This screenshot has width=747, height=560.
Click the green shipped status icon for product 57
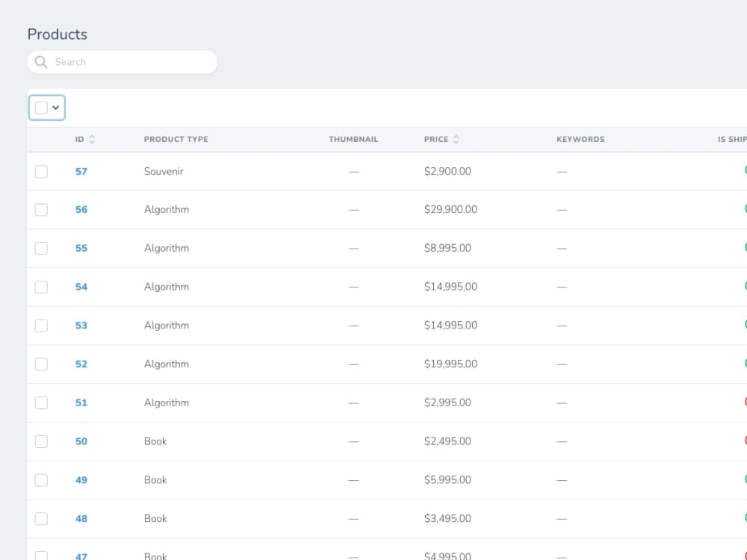pyautogui.click(x=744, y=171)
